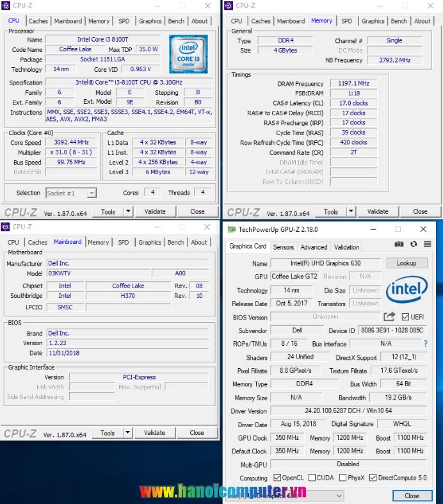Viewport: 443px width, 504px height.
Task: Click the Southbridge H370 value
Action: tap(128, 296)
